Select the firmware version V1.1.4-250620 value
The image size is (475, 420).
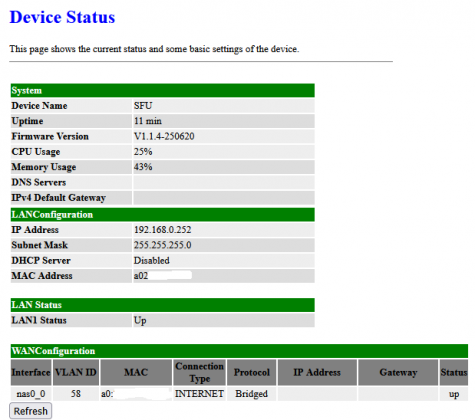164,136
